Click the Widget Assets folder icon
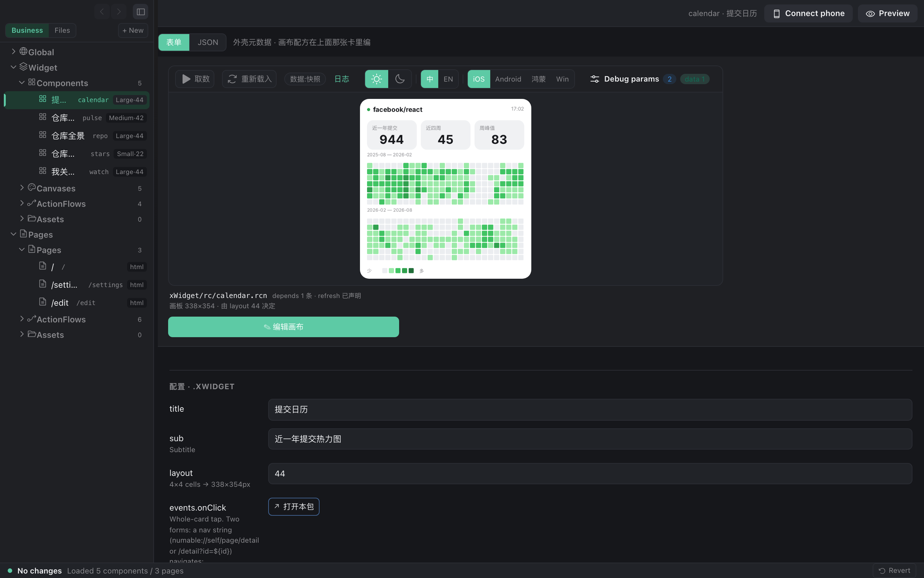Viewport: 924px width, 578px height. [x=32, y=218]
